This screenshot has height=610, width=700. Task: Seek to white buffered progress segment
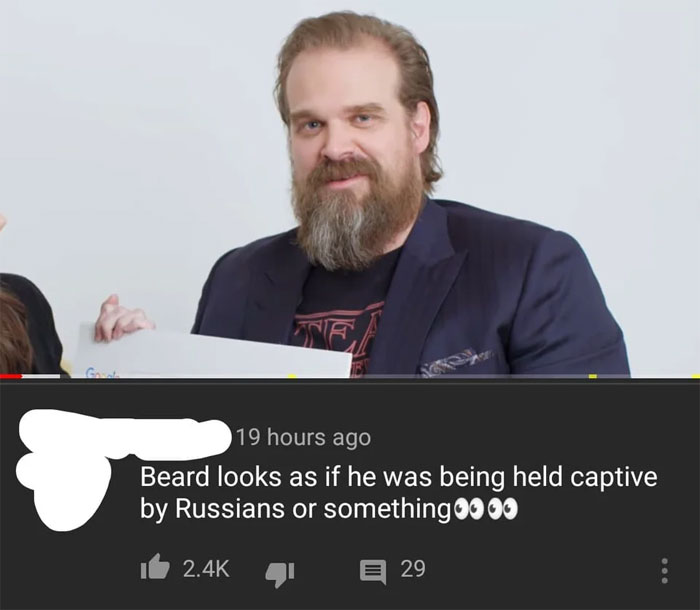[41, 376]
